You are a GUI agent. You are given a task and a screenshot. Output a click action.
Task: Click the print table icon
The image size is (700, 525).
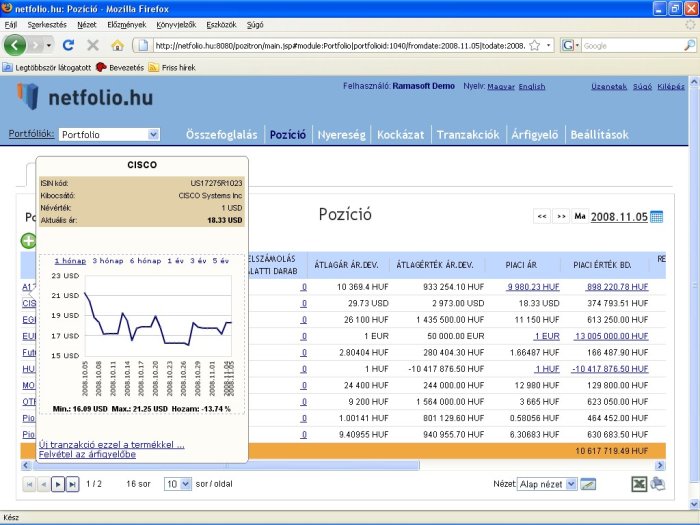(x=658, y=483)
